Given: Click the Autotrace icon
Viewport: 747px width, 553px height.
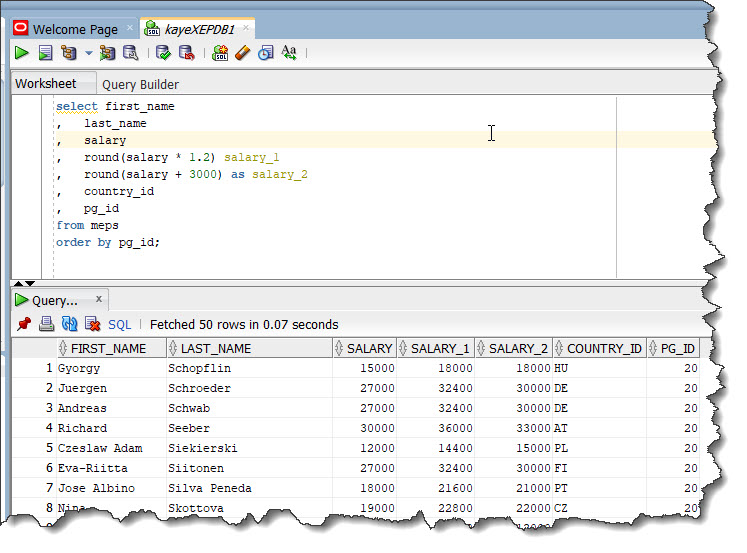Looking at the screenshot, I should tap(107, 53).
